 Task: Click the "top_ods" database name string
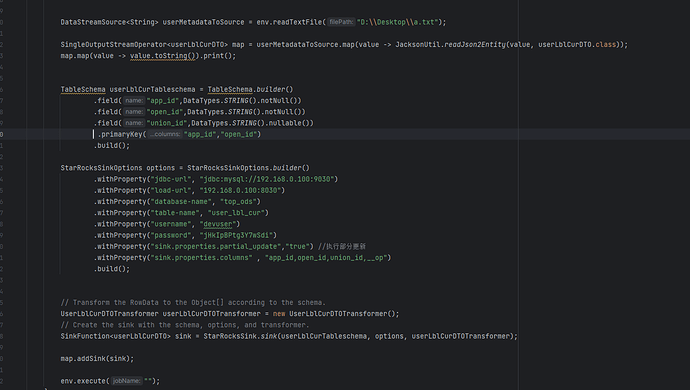tap(238, 202)
